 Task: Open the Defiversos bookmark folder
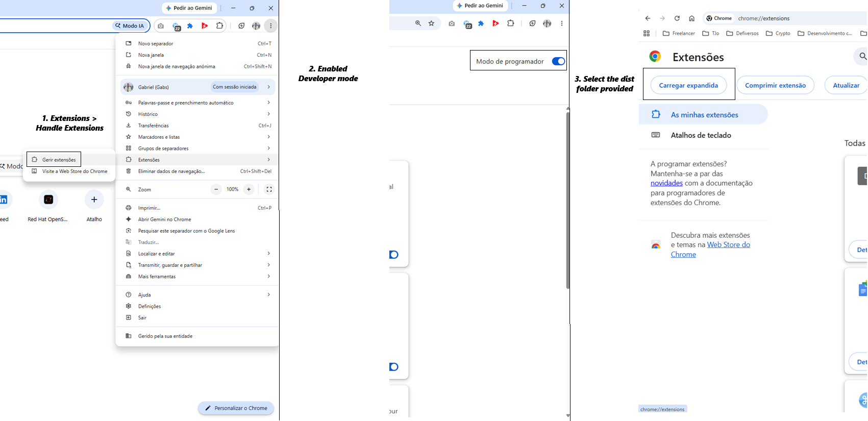[742, 33]
